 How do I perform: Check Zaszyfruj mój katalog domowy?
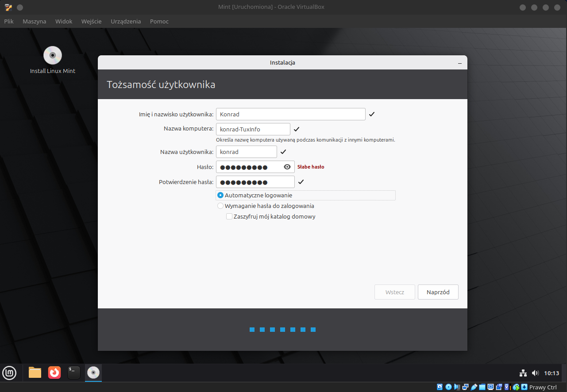click(229, 216)
